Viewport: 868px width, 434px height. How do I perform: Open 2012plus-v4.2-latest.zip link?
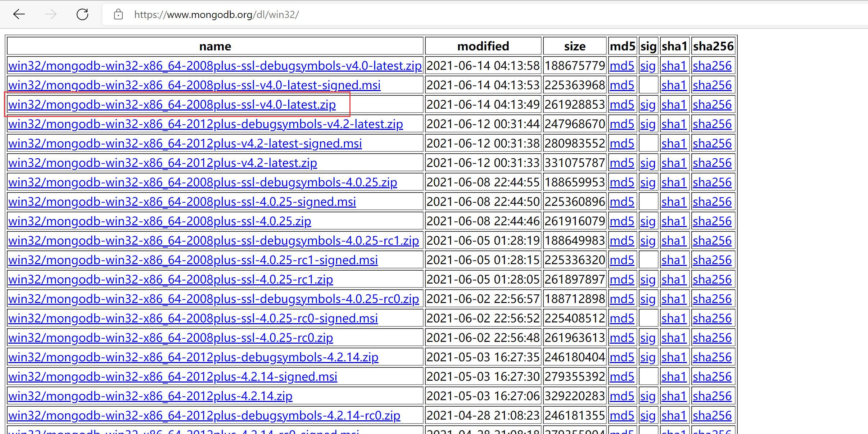tap(163, 163)
